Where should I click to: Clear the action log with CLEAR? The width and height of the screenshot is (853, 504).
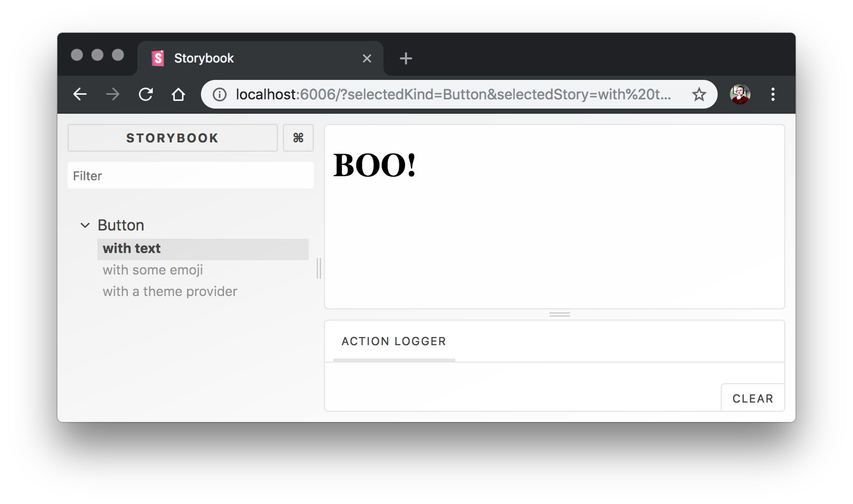(x=753, y=398)
